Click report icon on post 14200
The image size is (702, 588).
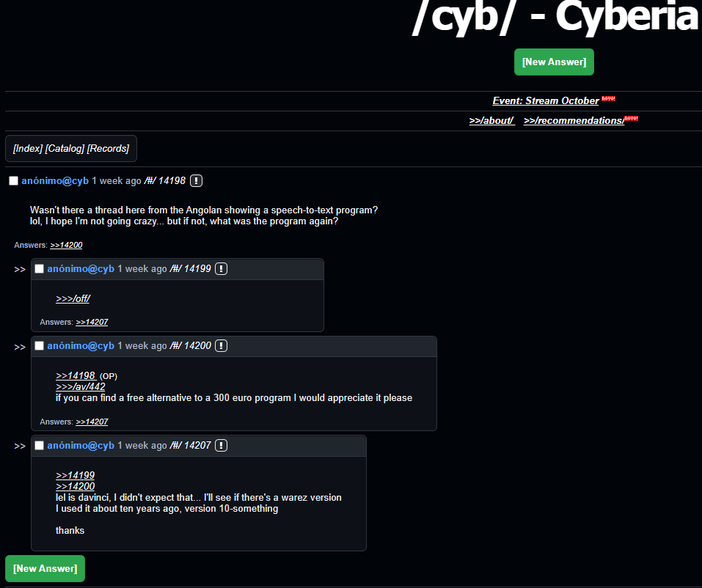point(222,346)
